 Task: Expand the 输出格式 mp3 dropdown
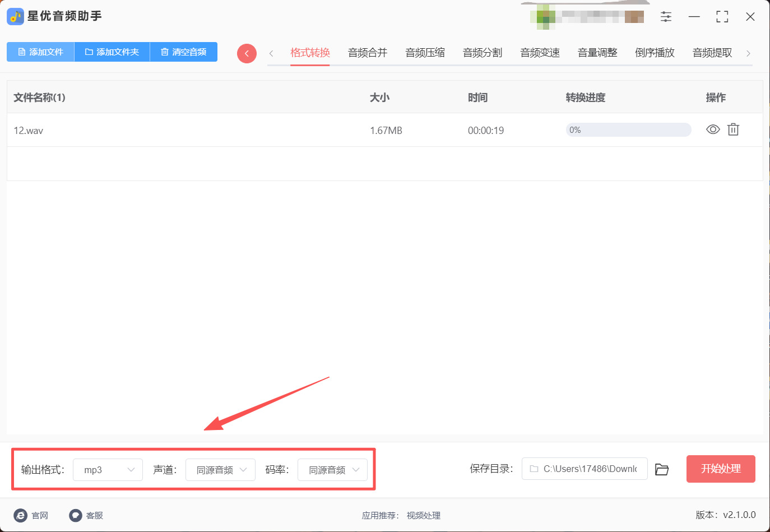[108, 470]
